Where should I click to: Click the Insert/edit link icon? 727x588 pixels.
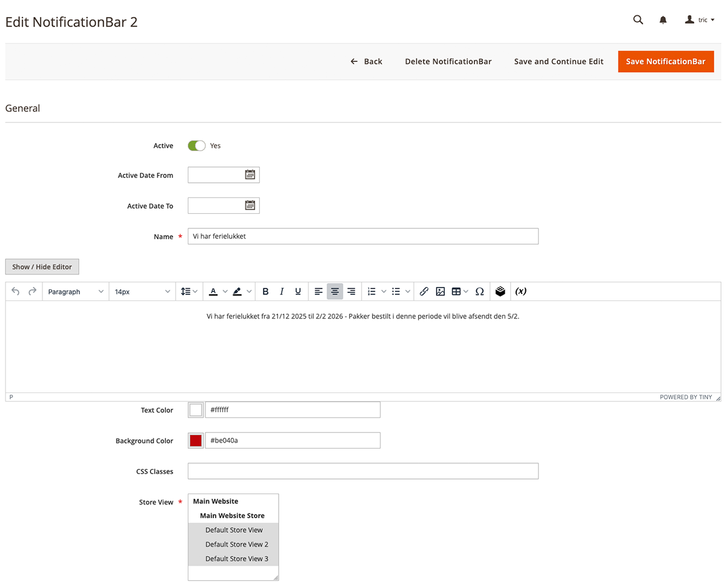click(424, 291)
